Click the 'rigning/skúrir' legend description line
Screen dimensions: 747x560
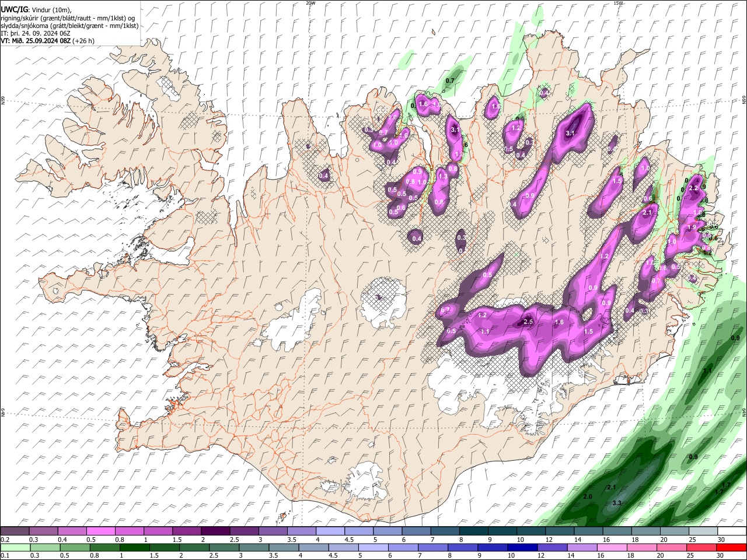(x=68, y=18)
